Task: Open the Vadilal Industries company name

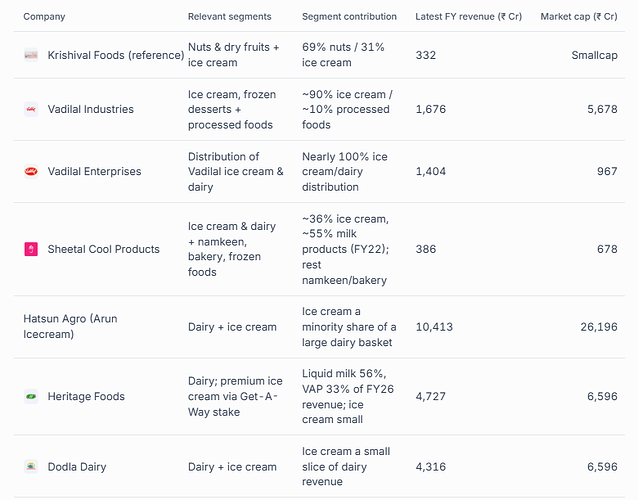Action: [90, 109]
